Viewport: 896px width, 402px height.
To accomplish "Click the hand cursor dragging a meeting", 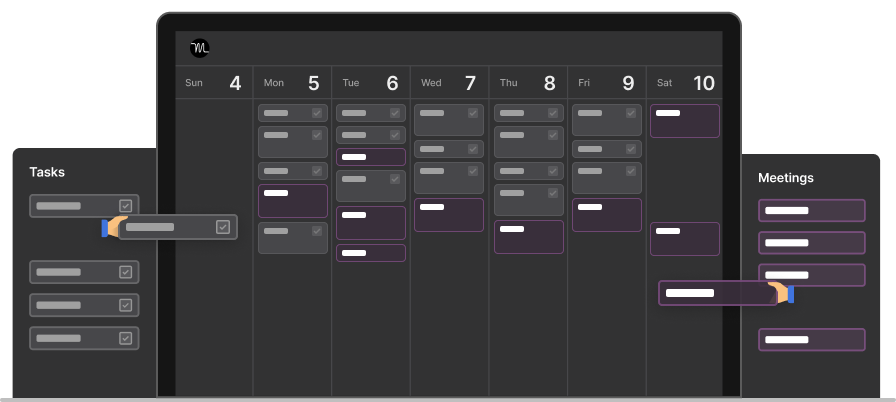I will click(x=781, y=294).
